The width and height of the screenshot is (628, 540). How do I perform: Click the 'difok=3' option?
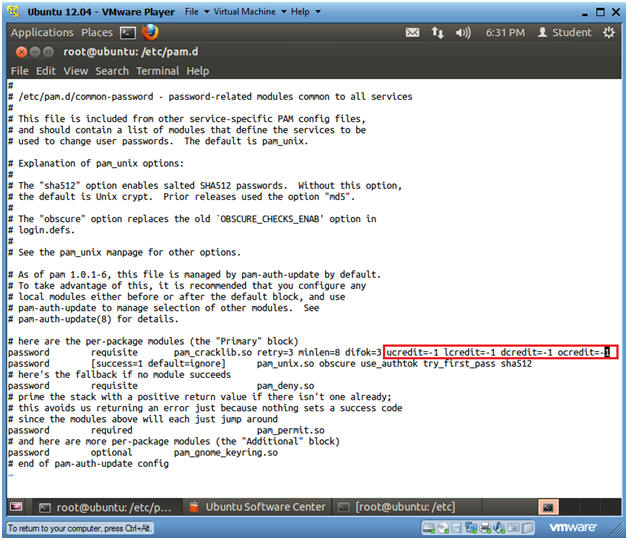[x=363, y=353]
